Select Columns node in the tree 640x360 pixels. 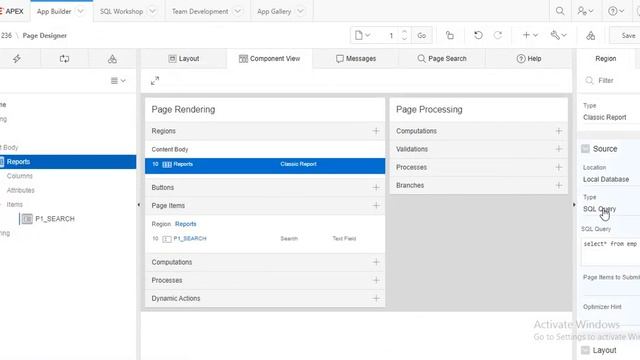20,176
